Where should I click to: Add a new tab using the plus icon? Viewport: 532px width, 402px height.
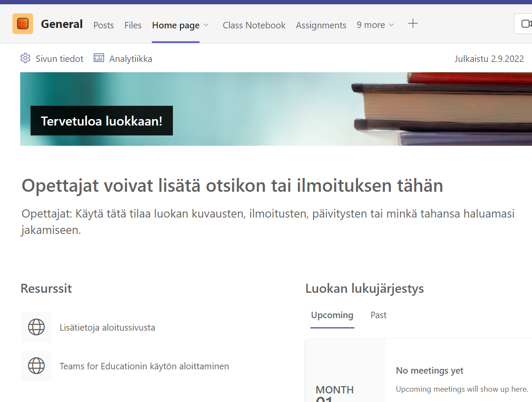pos(412,24)
